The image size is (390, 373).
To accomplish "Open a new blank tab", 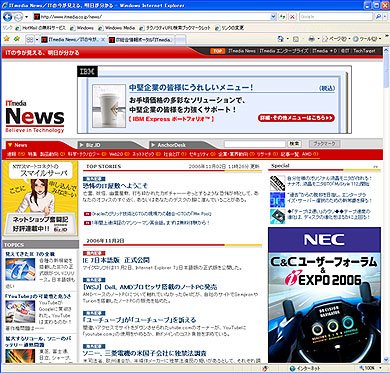I will [180, 40].
